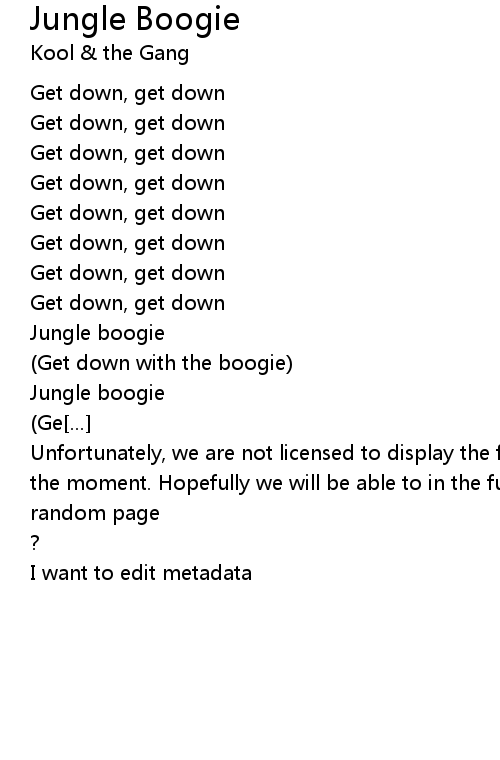This screenshot has height=760, width=500.
Task: Click the word Gang in the artist name
Action: pos(164,53)
